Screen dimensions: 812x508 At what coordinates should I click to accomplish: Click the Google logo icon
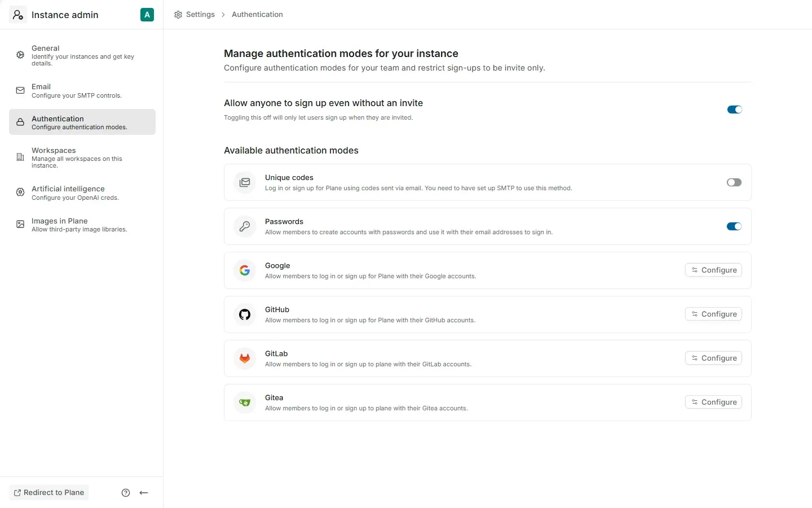245,270
